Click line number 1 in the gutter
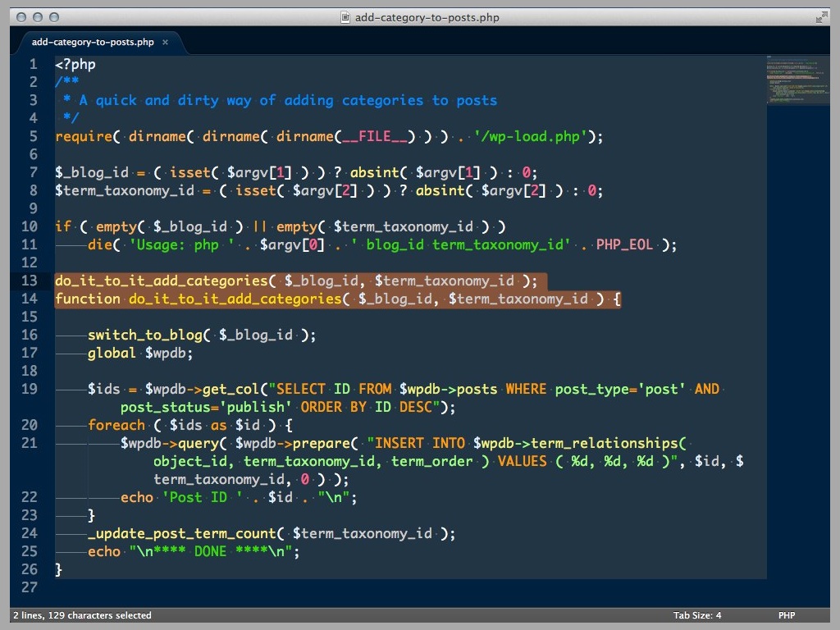This screenshot has width=840, height=630. tap(33, 65)
